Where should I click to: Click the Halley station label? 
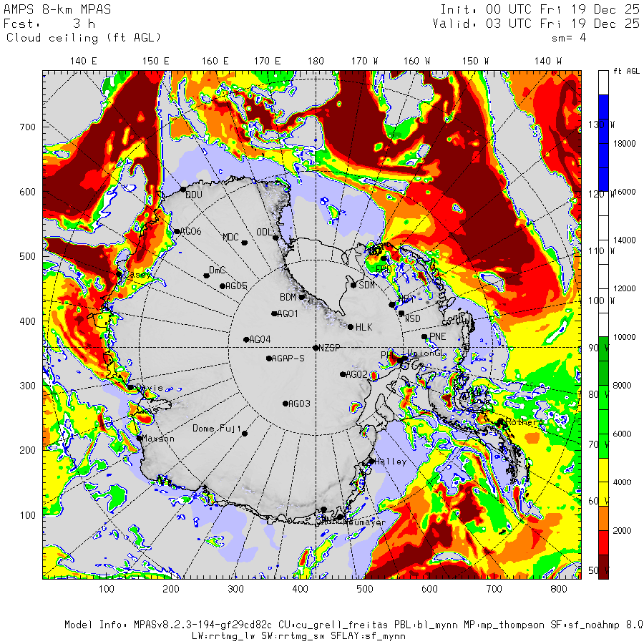coord(390,462)
